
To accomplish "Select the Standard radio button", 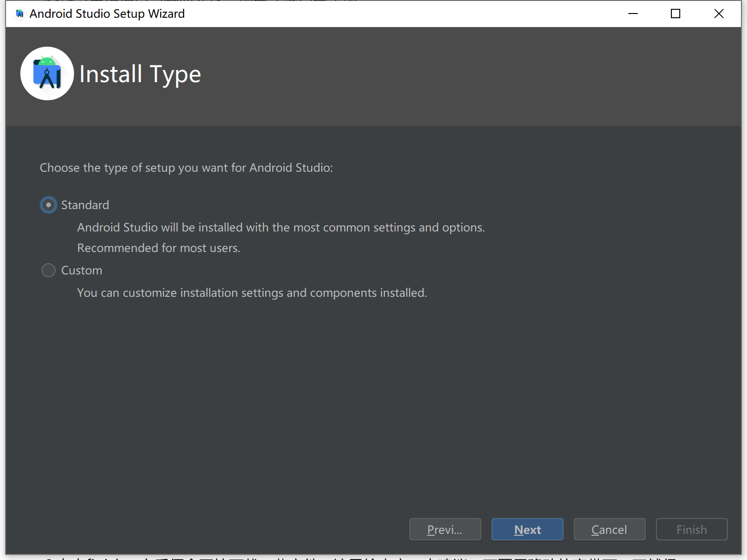I will coord(49,205).
